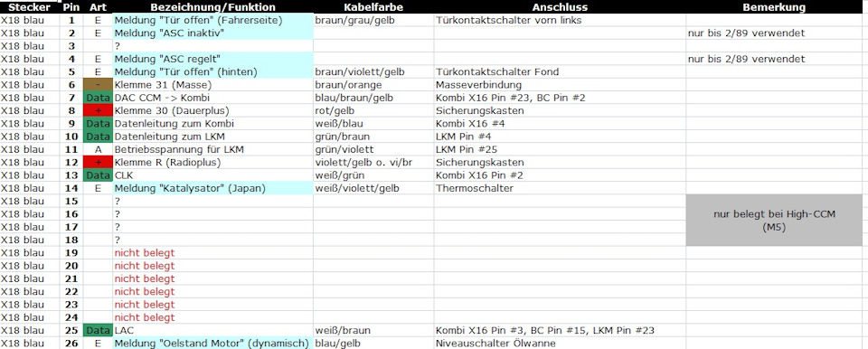Image resolution: width=868 pixels, height=349 pixels.
Task: Select green "Data" cell in pin 10 row
Action: [x=98, y=137]
